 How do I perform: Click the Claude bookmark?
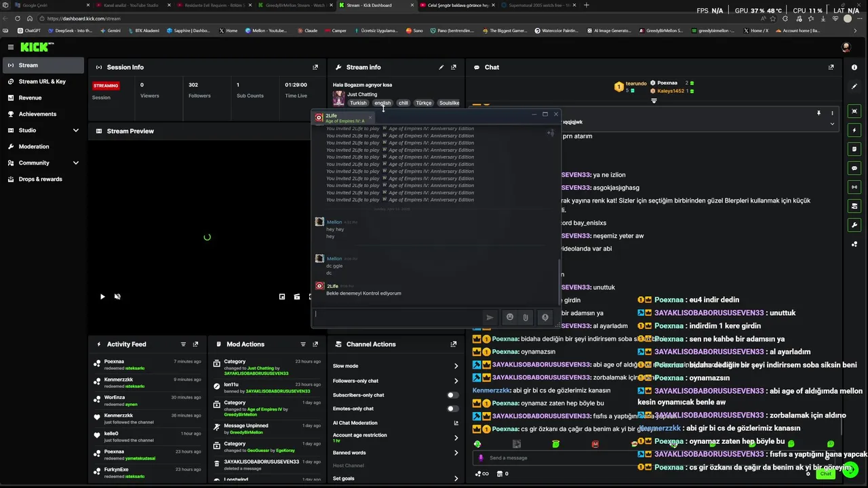pos(307,30)
